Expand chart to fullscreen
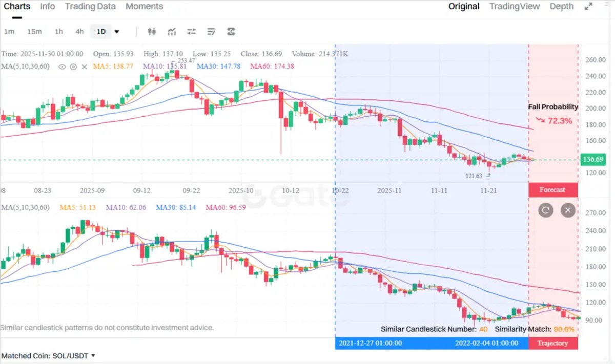Screen dimensions: 615x364 pos(587,7)
